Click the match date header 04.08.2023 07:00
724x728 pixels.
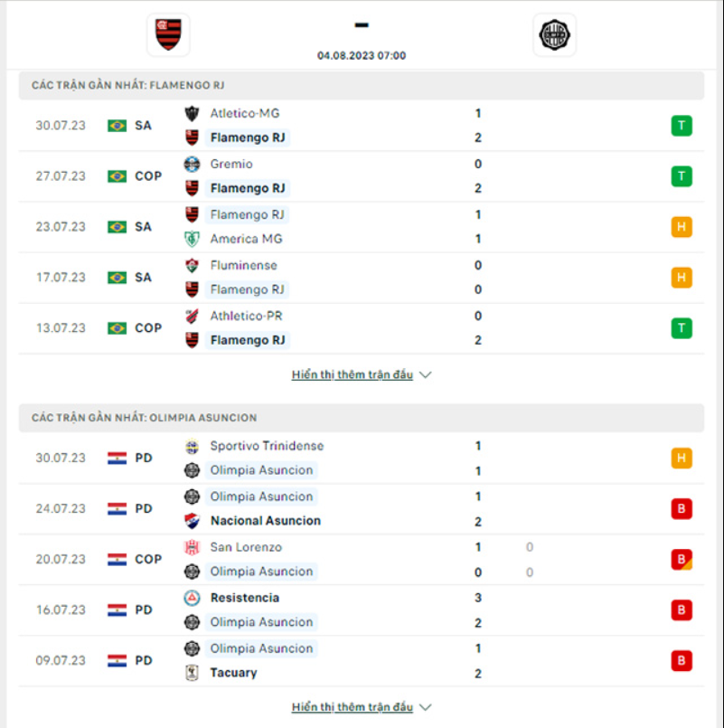tap(362, 54)
